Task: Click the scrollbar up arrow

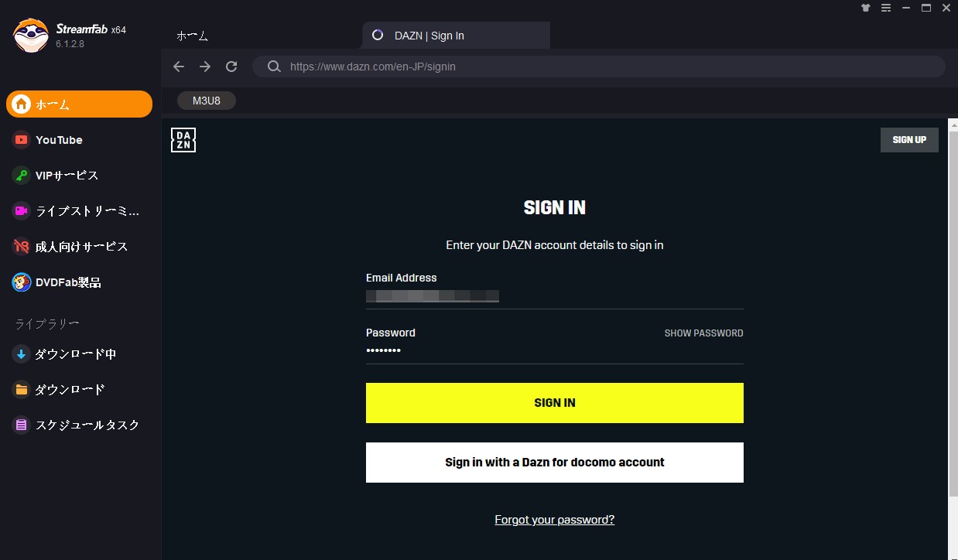Action: click(x=953, y=124)
